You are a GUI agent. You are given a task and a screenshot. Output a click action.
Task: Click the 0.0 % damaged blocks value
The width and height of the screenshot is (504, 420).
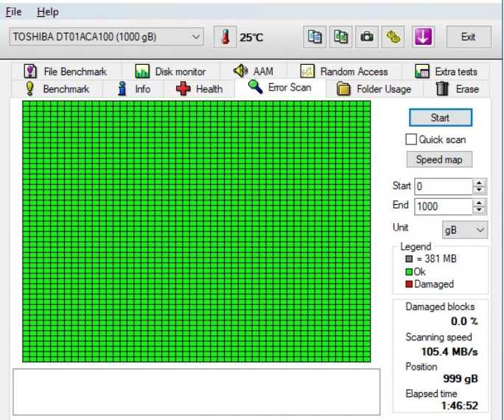(x=464, y=321)
